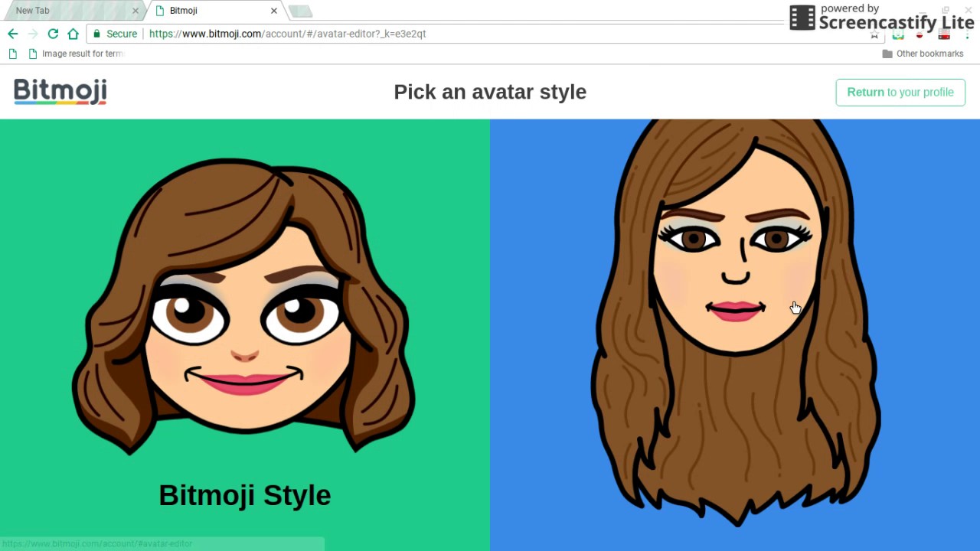Viewport: 980px width, 551px height.
Task: Close the New Tab tab
Action: pyautogui.click(x=136, y=11)
